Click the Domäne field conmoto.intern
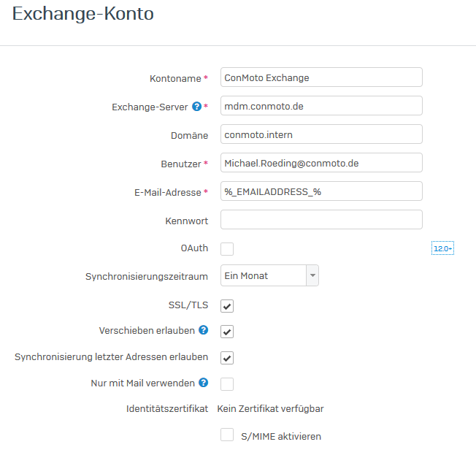Viewport: 476px width, 466px height. 321,134
